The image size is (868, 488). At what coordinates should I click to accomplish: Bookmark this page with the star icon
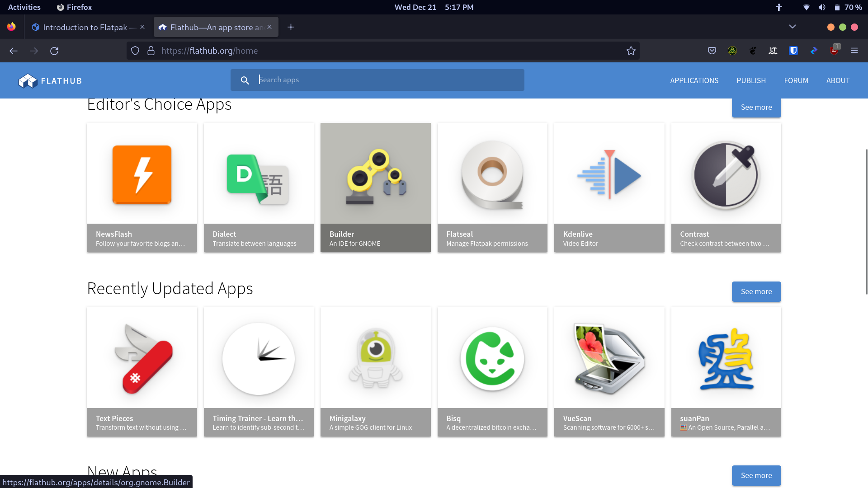click(x=631, y=51)
